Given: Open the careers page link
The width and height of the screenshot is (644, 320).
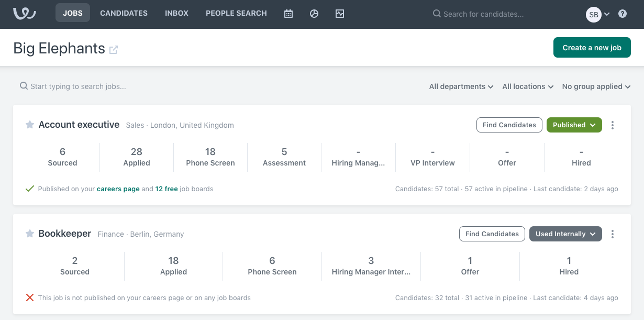Looking at the screenshot, I should click(x=118, y=189).
